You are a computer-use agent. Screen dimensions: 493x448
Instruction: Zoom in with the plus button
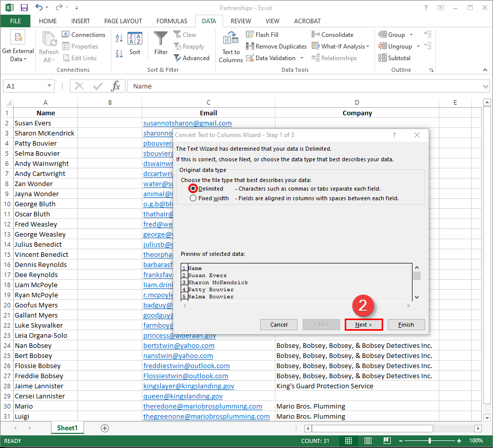459,441
